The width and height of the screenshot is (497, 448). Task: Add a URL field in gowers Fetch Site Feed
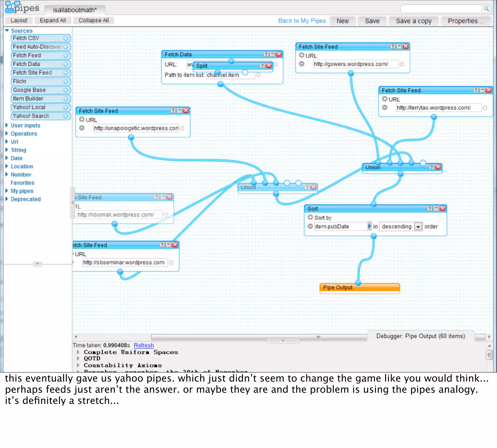click(x=301, y=55)
